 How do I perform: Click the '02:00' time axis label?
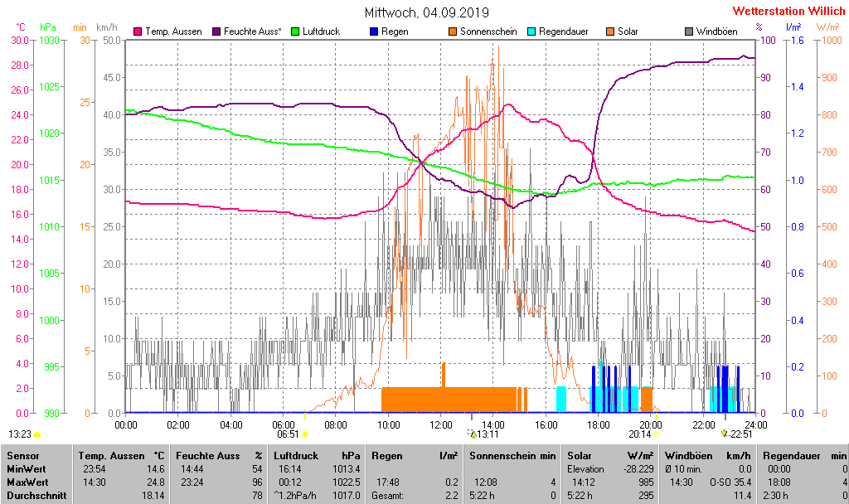178,425
